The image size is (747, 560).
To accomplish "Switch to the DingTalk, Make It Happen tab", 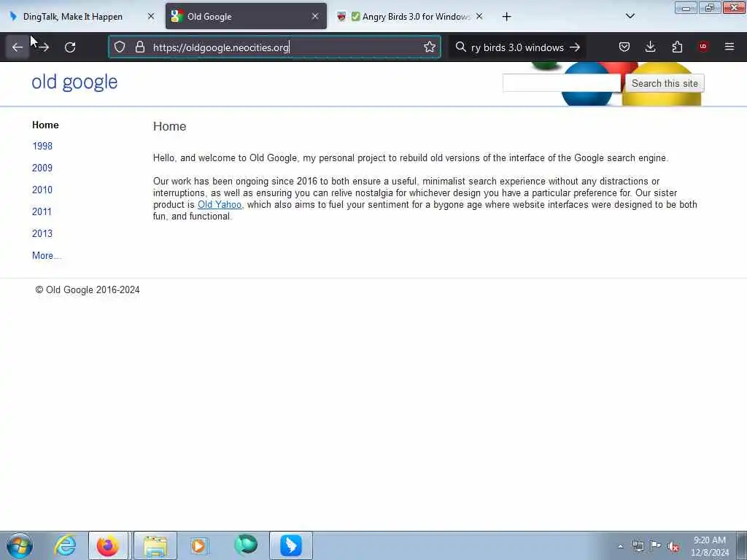I will click(72, 16).
